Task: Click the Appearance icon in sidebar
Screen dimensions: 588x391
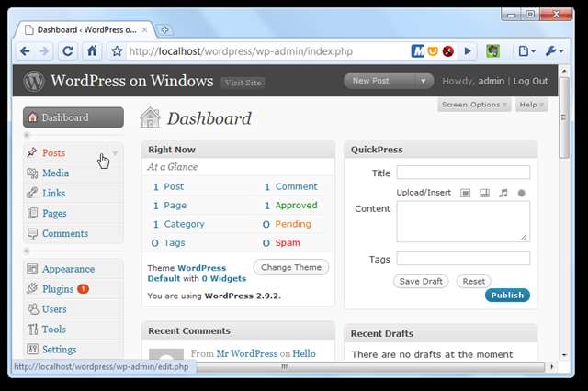Action: point(33,269)
